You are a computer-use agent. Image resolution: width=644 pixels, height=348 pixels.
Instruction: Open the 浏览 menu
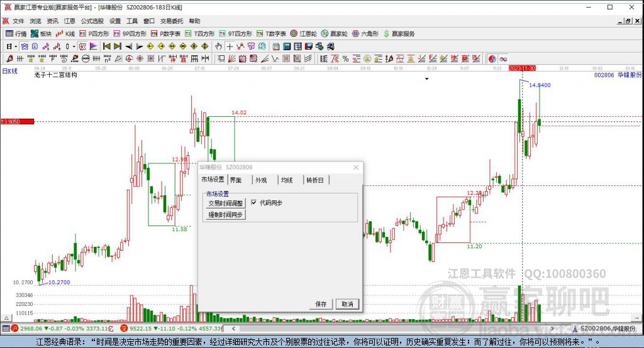click(35, 21)
